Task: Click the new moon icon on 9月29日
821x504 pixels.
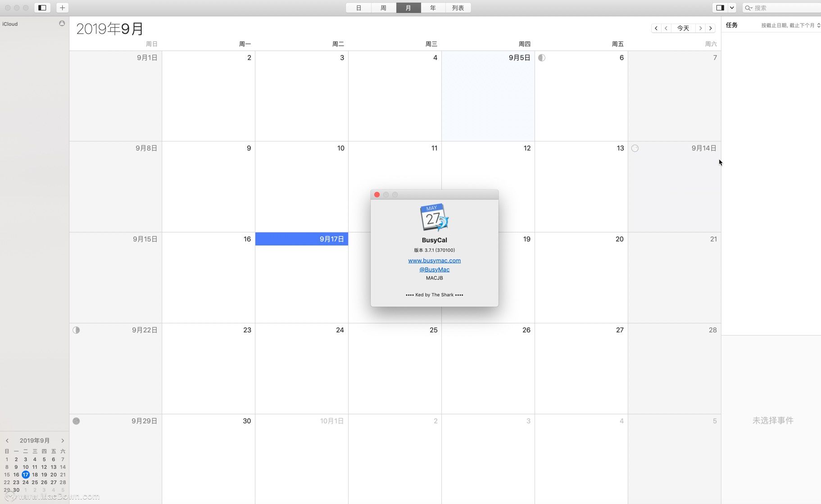Action: tap(76, 421)
